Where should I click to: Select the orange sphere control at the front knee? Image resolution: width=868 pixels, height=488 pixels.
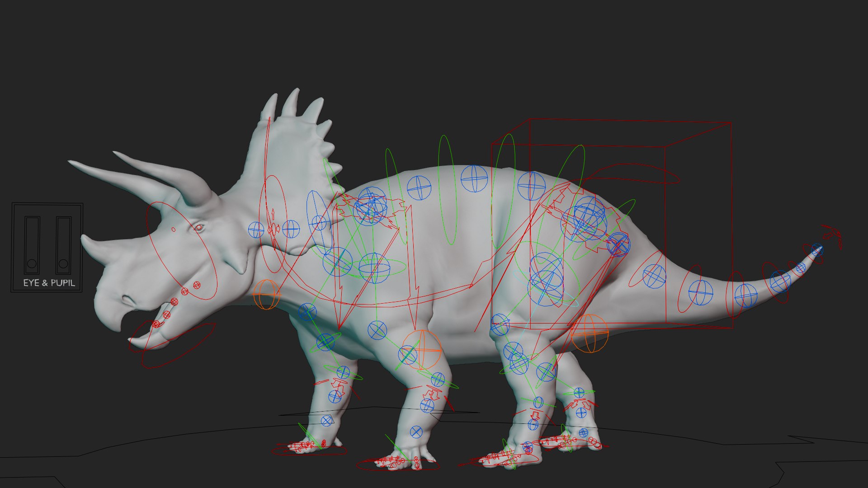pyautogui.click(x=421, y=349)
